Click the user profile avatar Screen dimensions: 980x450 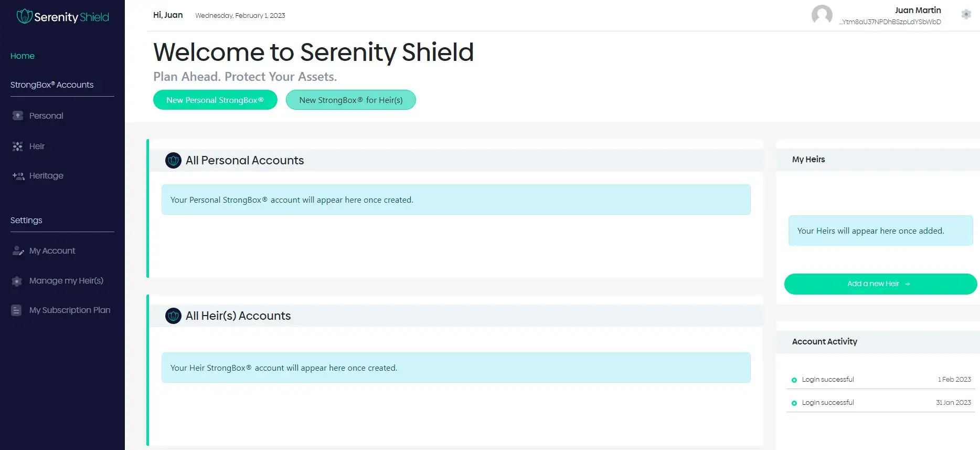point(822,15)
